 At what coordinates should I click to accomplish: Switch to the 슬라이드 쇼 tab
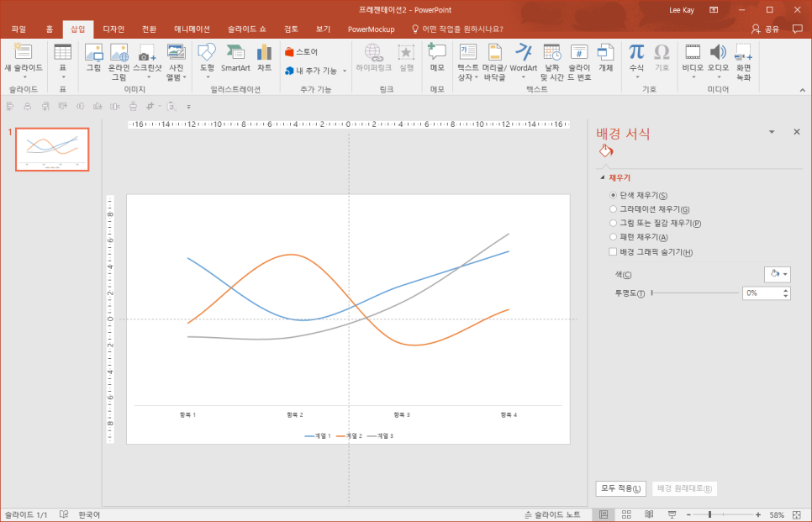(x=247, y=29)
